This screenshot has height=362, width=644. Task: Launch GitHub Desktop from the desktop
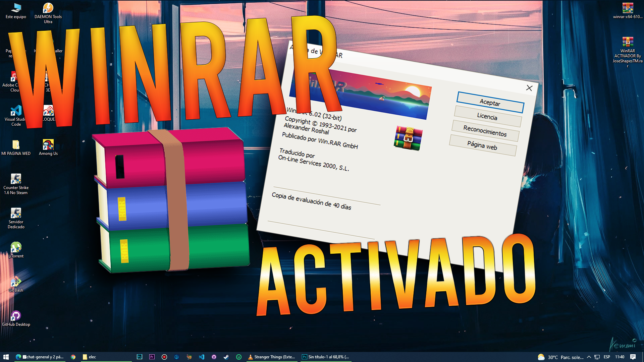[x=16, y=316]
